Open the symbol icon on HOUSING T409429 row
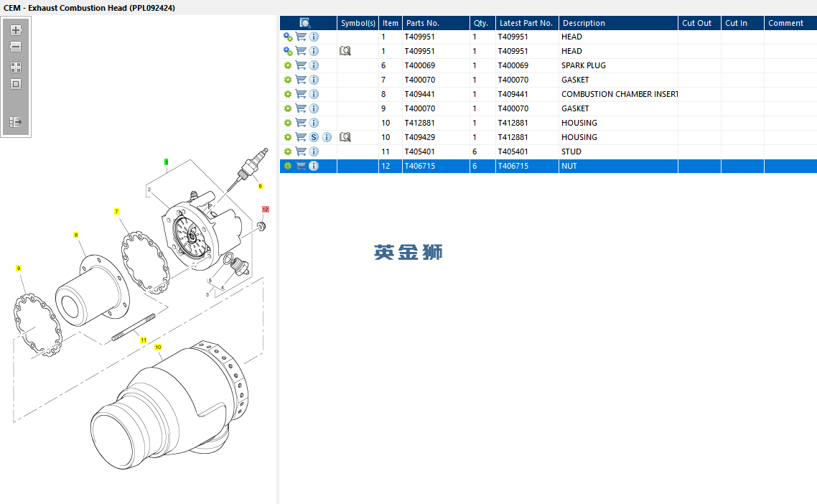817x504 pixels. pyautogui.click(x=345, y=137)
